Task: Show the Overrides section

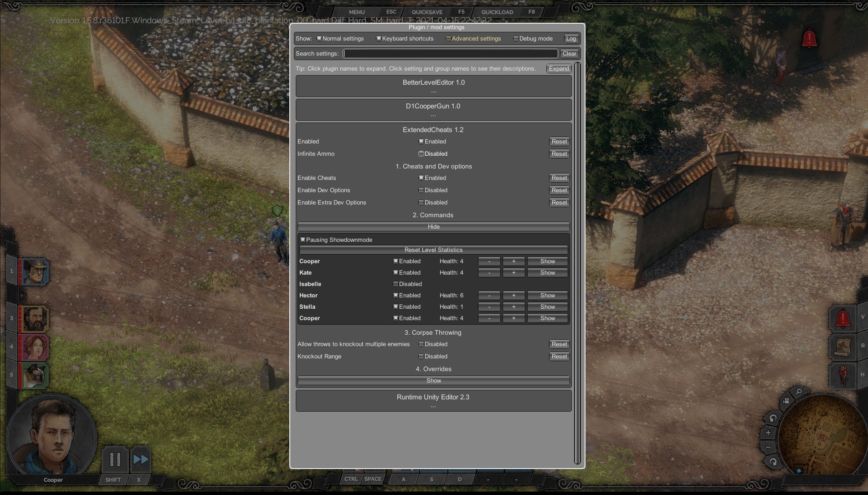Action: tap(434, 381)
